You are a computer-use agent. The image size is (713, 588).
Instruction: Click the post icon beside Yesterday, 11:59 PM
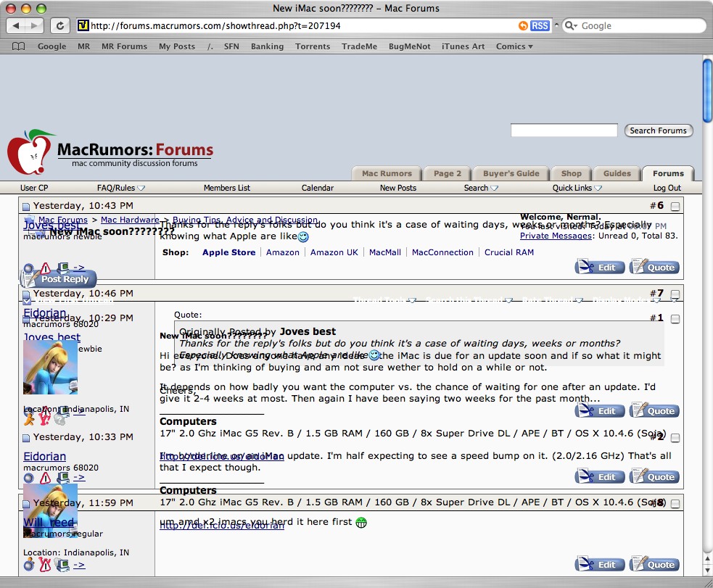[x=26, y=503]
